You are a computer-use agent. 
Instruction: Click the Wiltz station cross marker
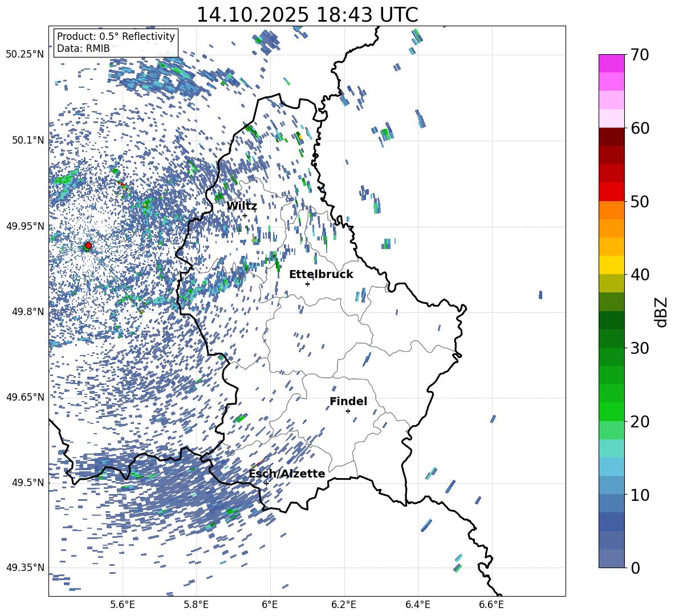pyautogui.click(x=245, y=215)
